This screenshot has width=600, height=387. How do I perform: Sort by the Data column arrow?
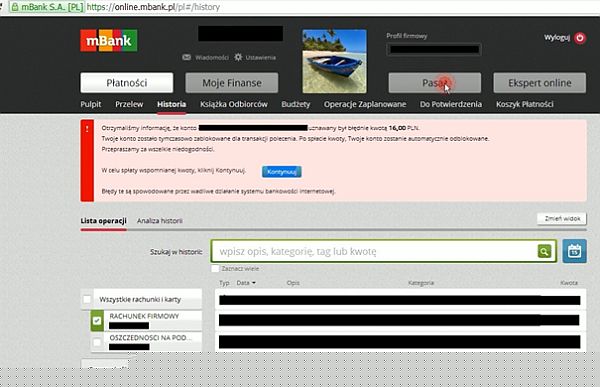click(254, 283)
